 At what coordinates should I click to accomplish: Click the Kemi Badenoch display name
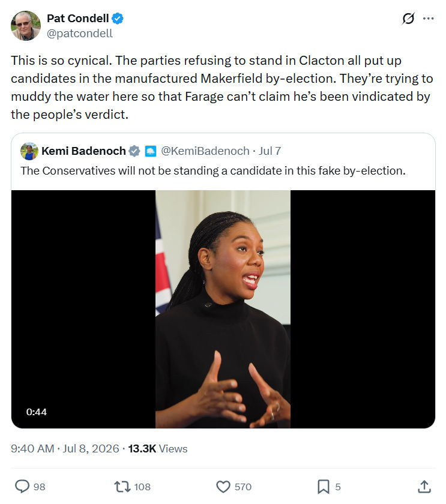click(83, 151)
